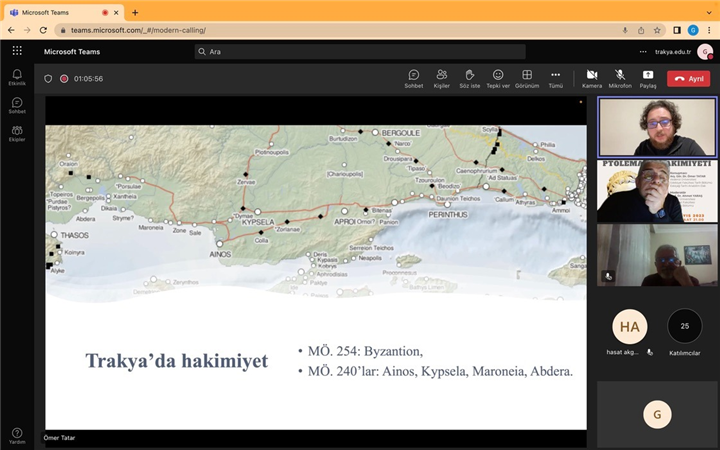Open Sohbet in the left sidebar
This screenshot has width=720, height=450.
(x=17, y=105)
